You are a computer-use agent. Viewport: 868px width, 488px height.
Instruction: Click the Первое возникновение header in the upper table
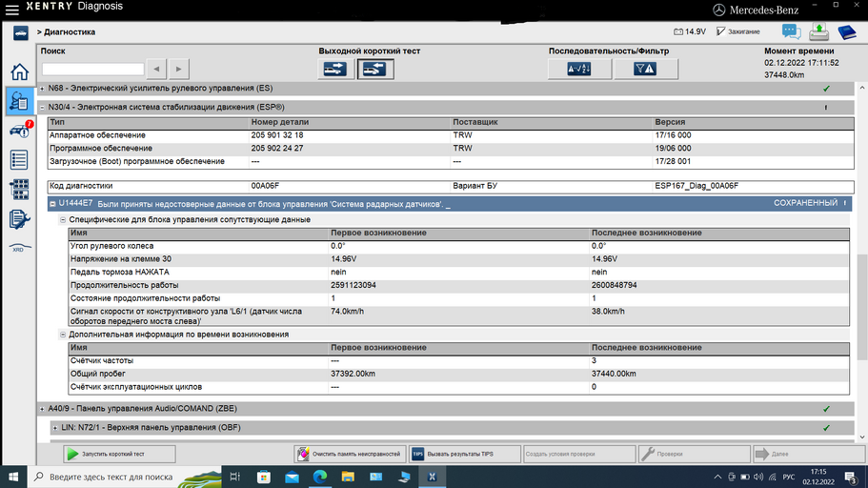point(378,234)
